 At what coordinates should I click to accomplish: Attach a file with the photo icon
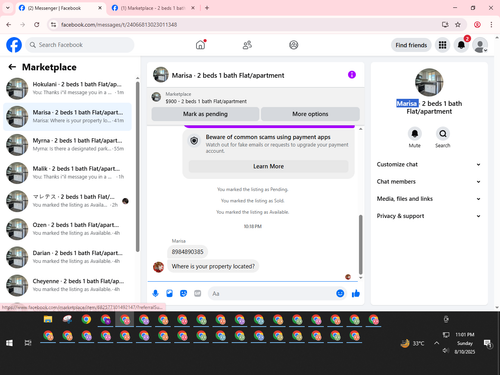(169, 293)
